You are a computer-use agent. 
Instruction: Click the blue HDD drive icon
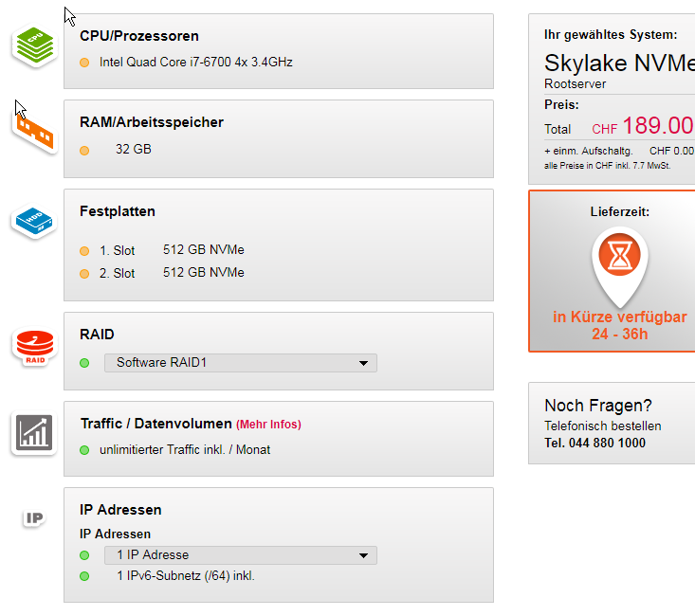coord(34,221)
